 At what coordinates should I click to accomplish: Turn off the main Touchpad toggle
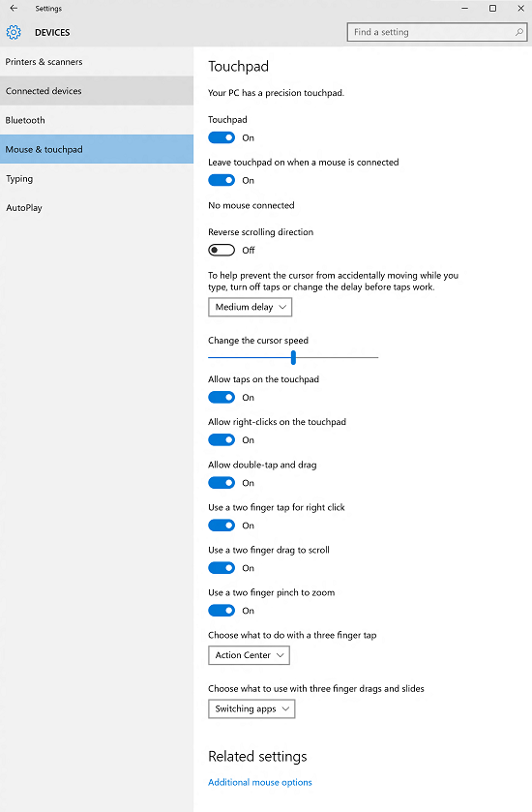click(x=222, y=137)
